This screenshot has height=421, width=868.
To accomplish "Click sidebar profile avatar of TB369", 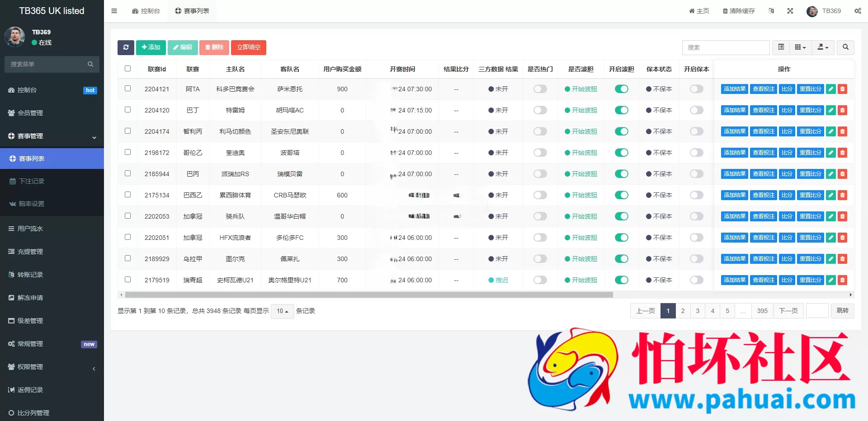I will pos(15,37).
